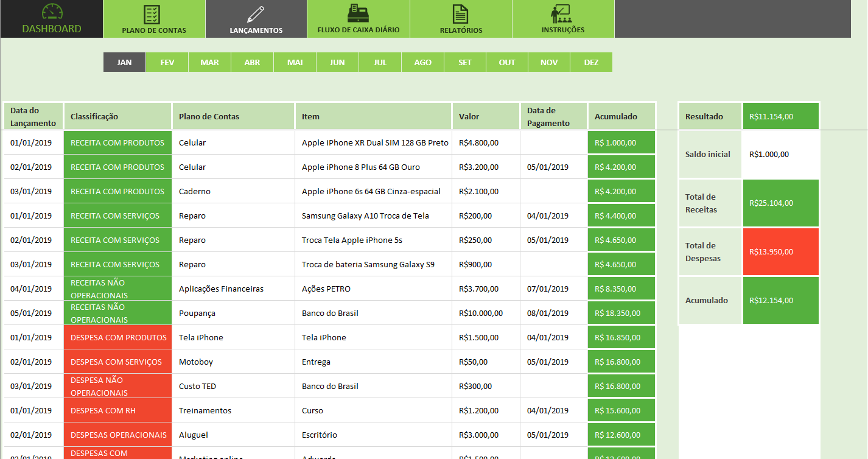Select the Samsung Galaxy A10 Troca de Tela cell
This screenshot has height=459, width=868.
374,215
